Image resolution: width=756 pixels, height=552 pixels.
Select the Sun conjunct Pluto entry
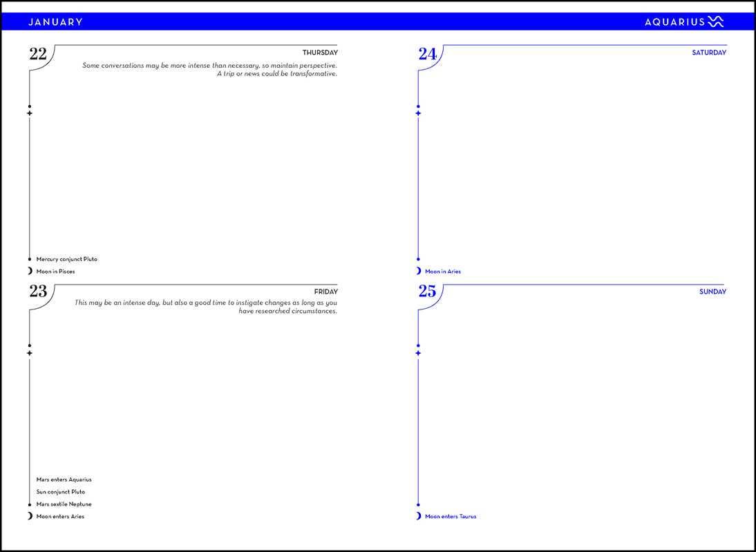pos(61,492)
